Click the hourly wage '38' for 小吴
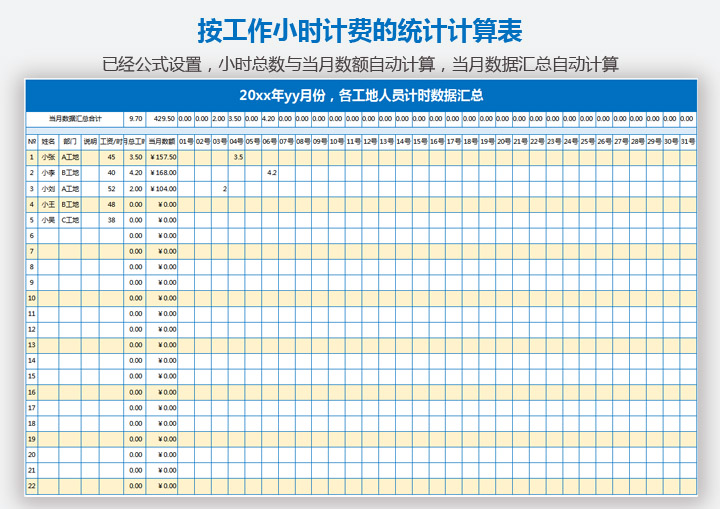The image size is (720, 509). tap(112, 220)
